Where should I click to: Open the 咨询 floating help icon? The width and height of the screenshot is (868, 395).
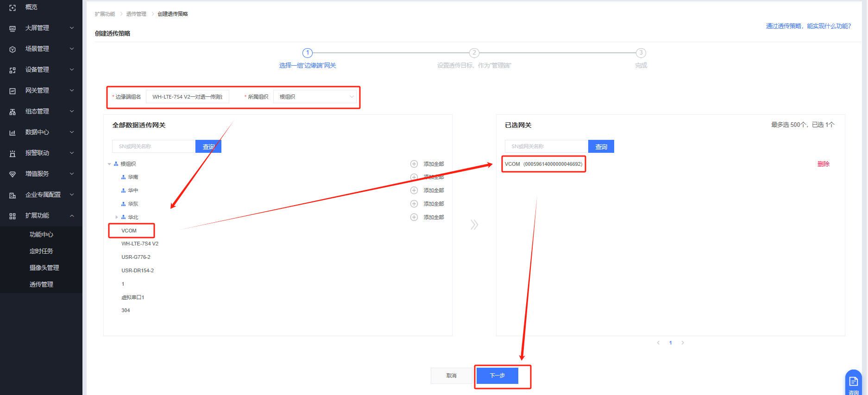click(x=853, y=382)
